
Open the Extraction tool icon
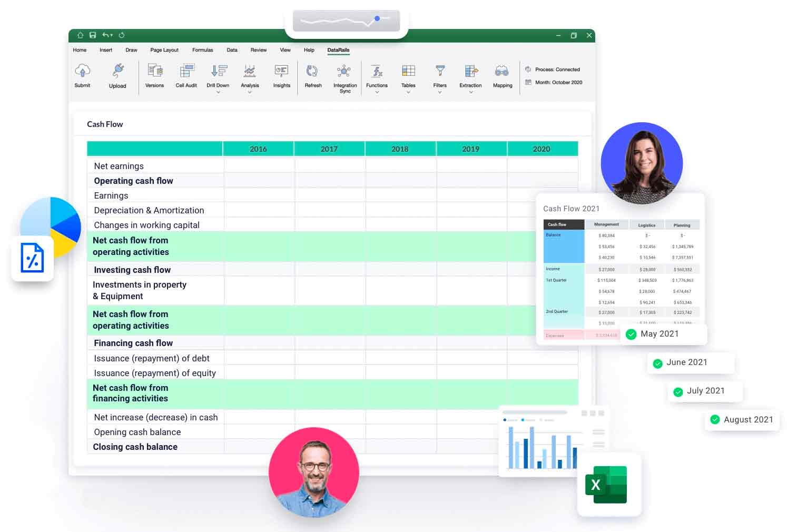click(471, 71)
